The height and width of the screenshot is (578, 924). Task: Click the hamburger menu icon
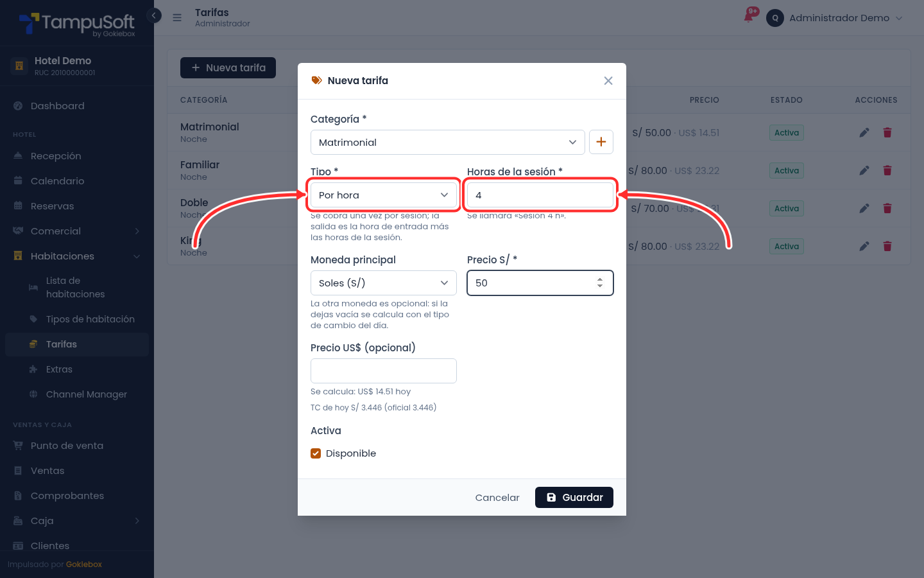pos(177,18)
